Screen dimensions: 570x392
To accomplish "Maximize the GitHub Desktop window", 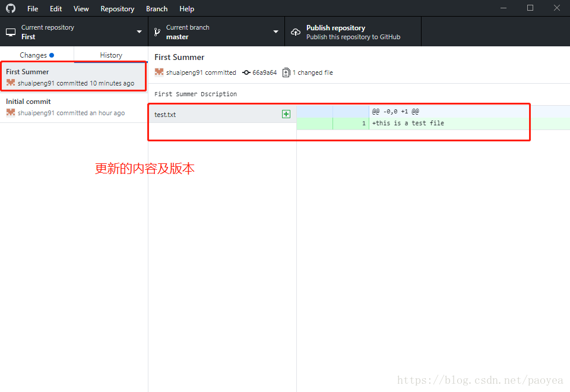I will click(x=530, y=8).
